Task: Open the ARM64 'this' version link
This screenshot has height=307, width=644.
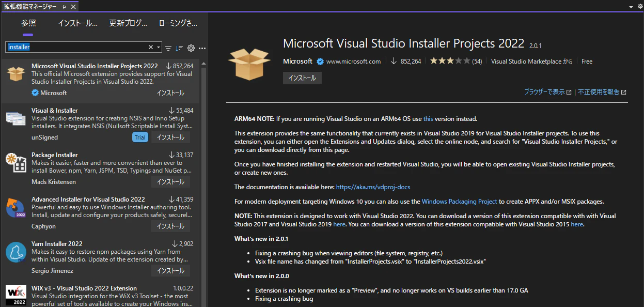Action: click(x=428, y=119)
